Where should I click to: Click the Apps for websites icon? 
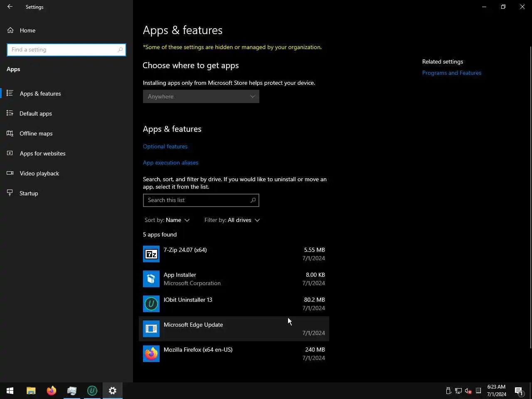coord(10,153)
